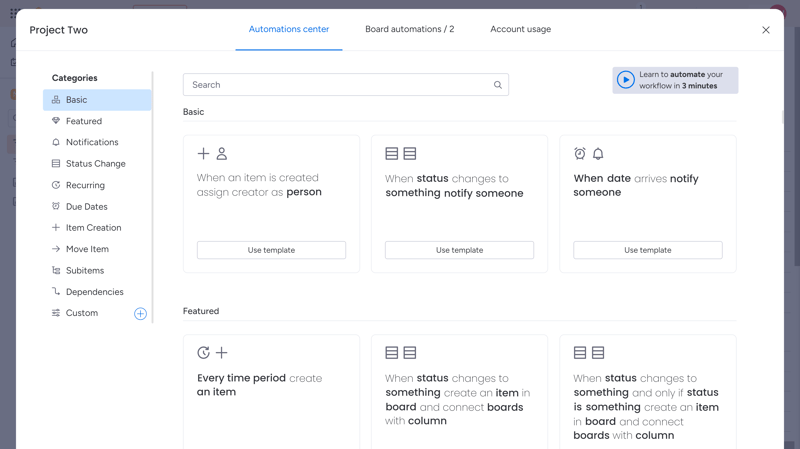
Task: Select the Dependencies category
Action: (x=94, y=292)
